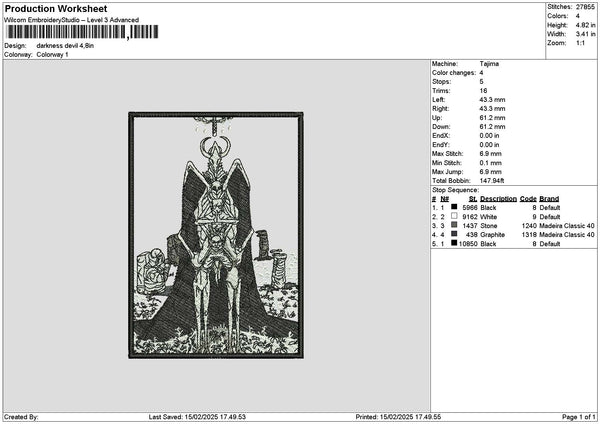Click the "Down:" measurement label
The width and height of the screenshot is (600, 424).
(441, 127)
